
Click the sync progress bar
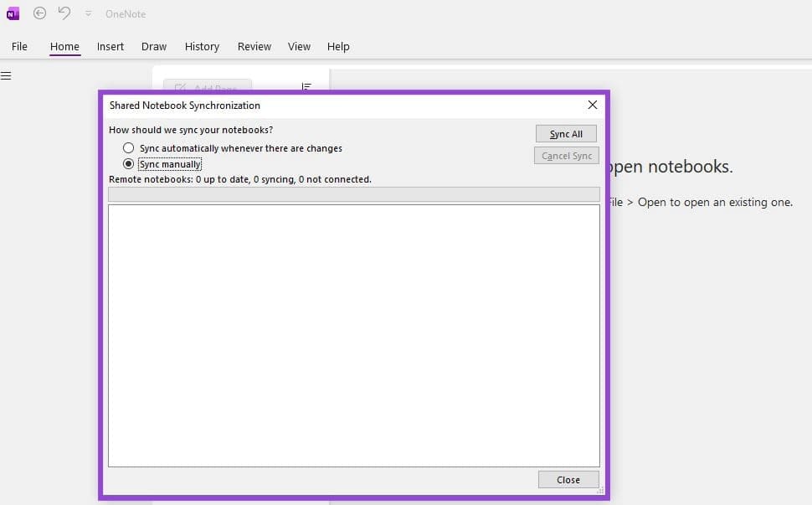click(353, 193)
